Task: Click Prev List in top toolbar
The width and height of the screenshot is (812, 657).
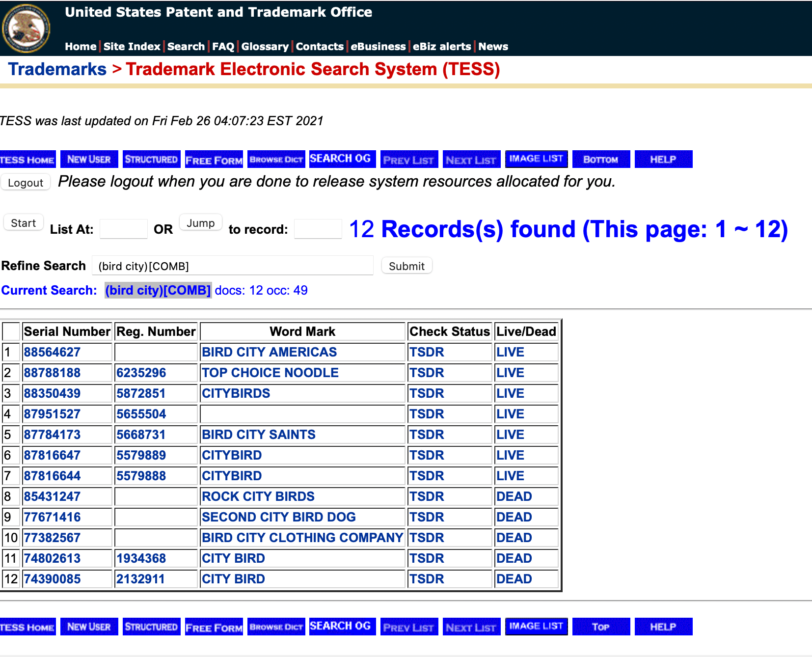Action: pyautogui.click(x=409, y=159)
